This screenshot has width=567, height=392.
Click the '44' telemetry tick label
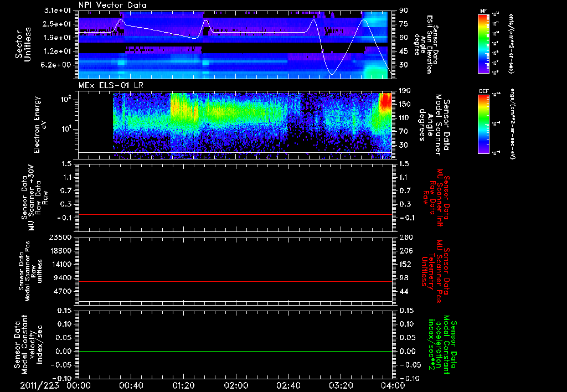pyautogui.click(x=403, y=291)
